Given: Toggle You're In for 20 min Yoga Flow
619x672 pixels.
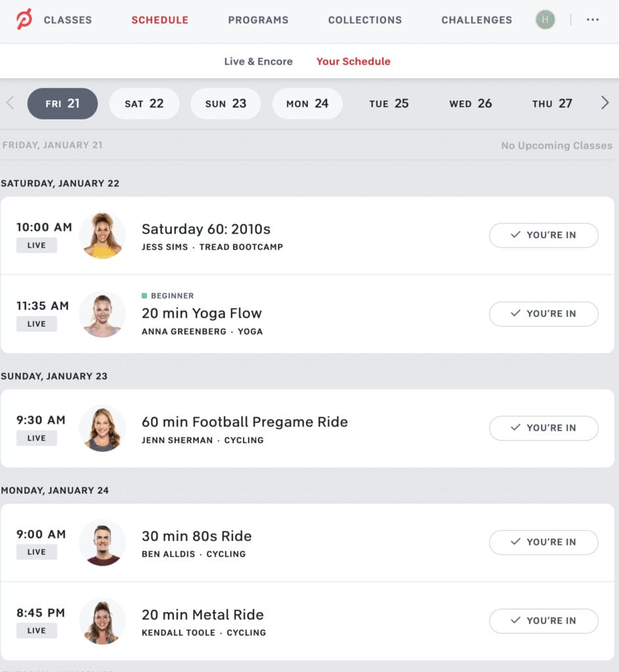Looking at the screenshot, I should 544,314.
